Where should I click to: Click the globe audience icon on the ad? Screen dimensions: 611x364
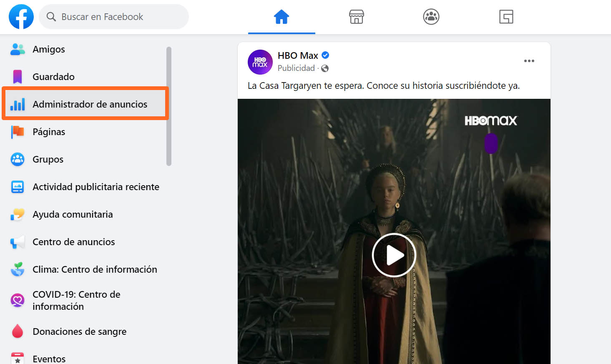coord(325,68)
